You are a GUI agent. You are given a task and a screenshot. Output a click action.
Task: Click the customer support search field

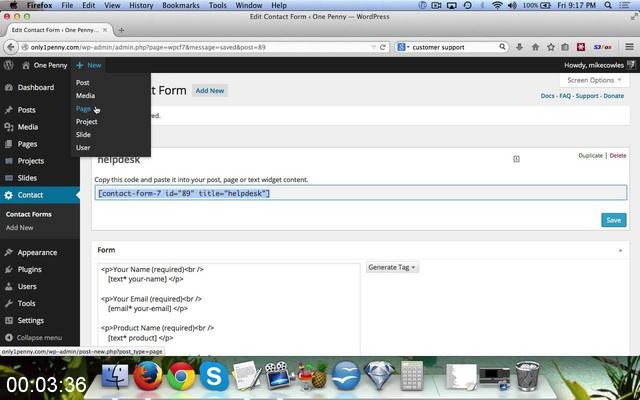[x=454, y=47]
